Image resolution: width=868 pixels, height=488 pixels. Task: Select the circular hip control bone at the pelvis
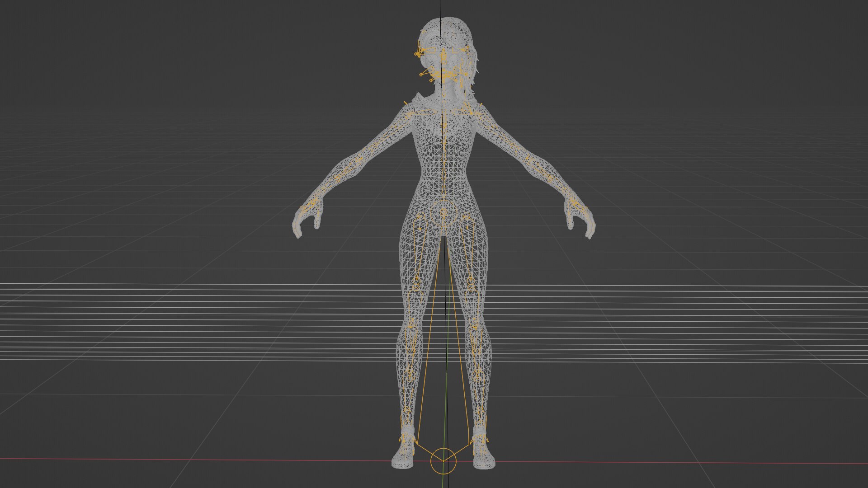(x=443, y=212)
